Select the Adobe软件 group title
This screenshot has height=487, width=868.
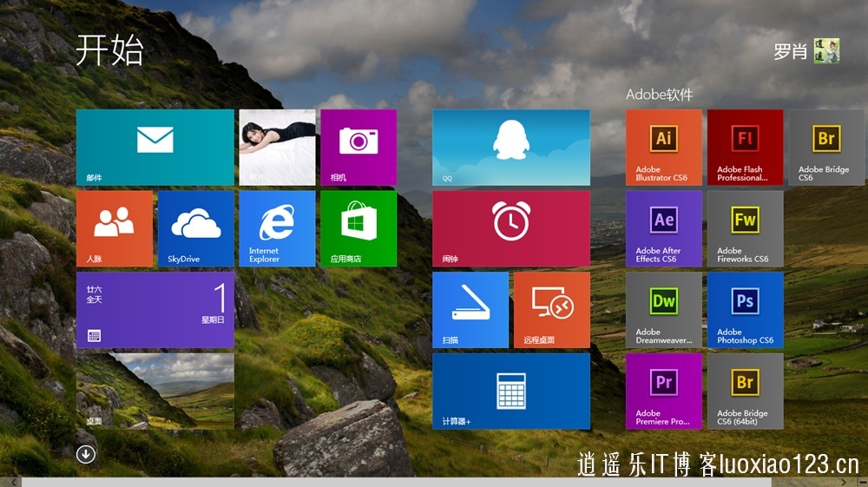point(660,95)
